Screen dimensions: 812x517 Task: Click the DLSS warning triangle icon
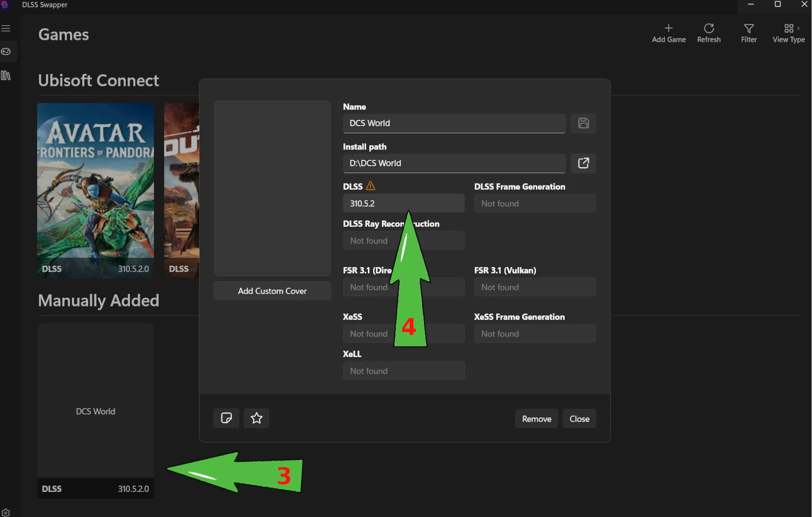pos(370,186)
